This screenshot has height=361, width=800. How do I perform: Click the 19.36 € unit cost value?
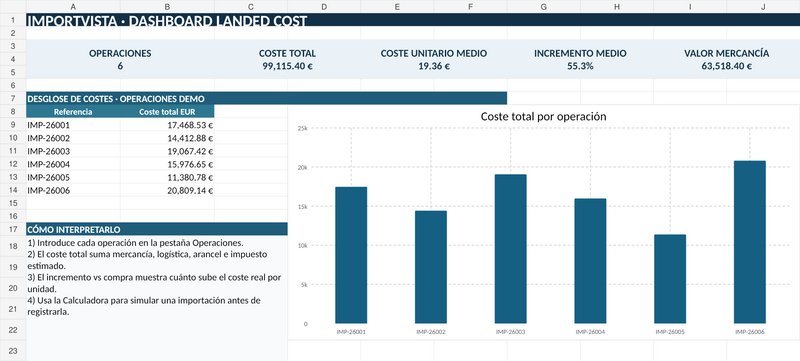pos(434,66)
